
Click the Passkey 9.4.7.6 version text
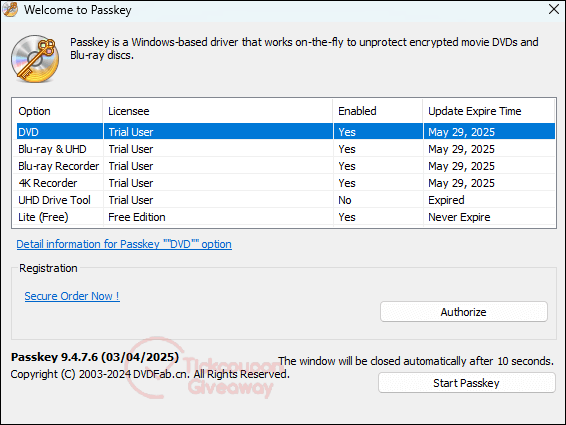click(95, 357)
